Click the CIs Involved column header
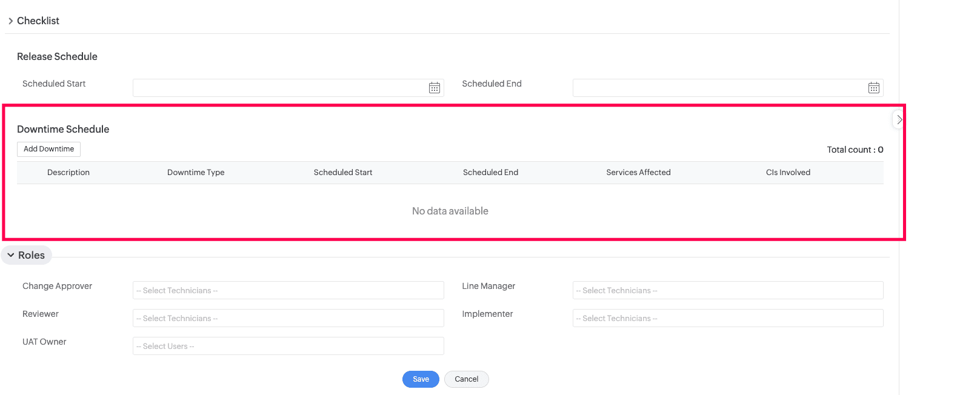 (788, 173)
